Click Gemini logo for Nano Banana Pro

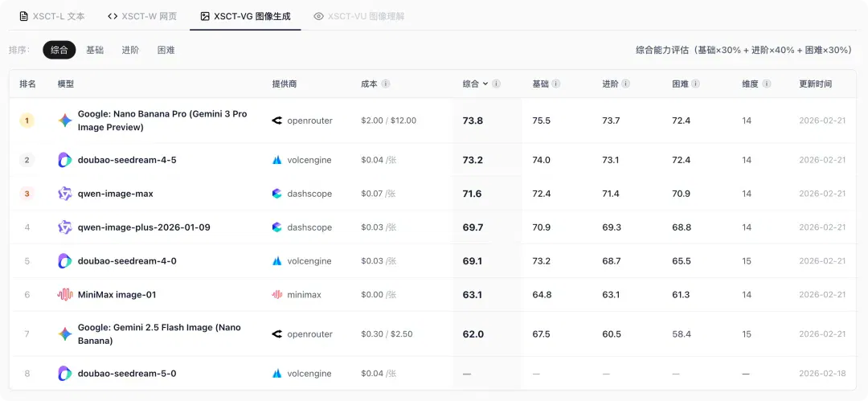pos(65,121)
